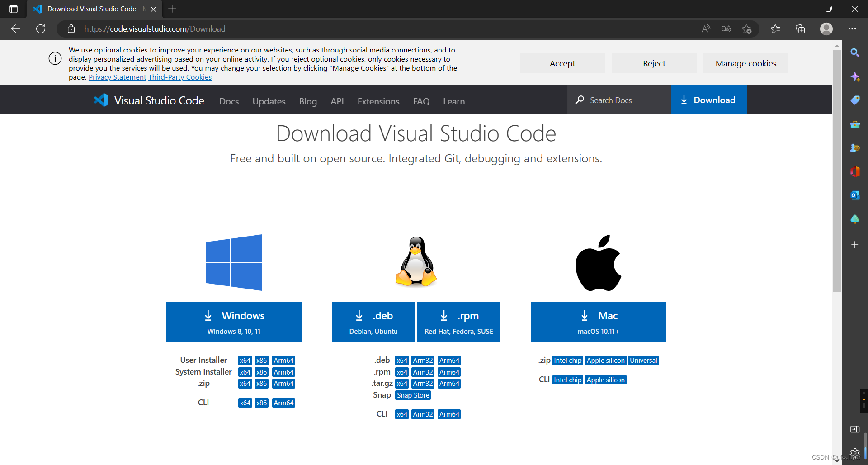Open the FAQ nav item
Viewport: 868px width, 465px height.
[x=421, y=101]
